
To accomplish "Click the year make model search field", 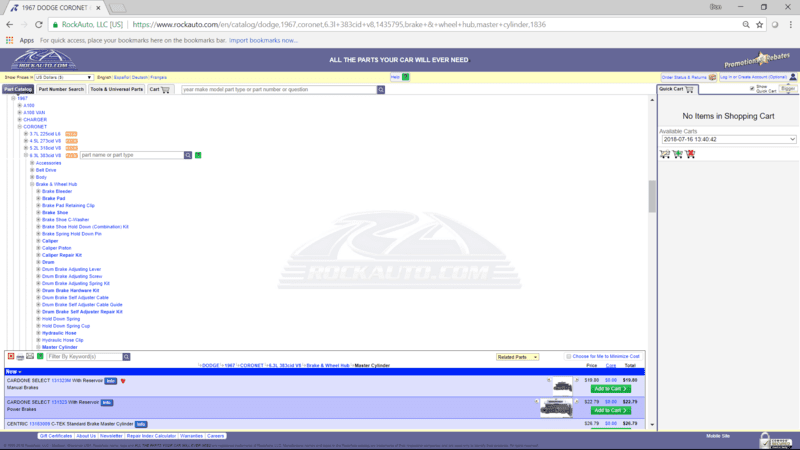I will click(x=279, y=90).
